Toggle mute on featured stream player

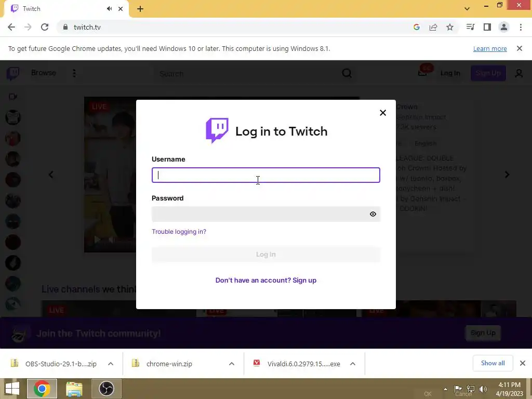[111, 240]
